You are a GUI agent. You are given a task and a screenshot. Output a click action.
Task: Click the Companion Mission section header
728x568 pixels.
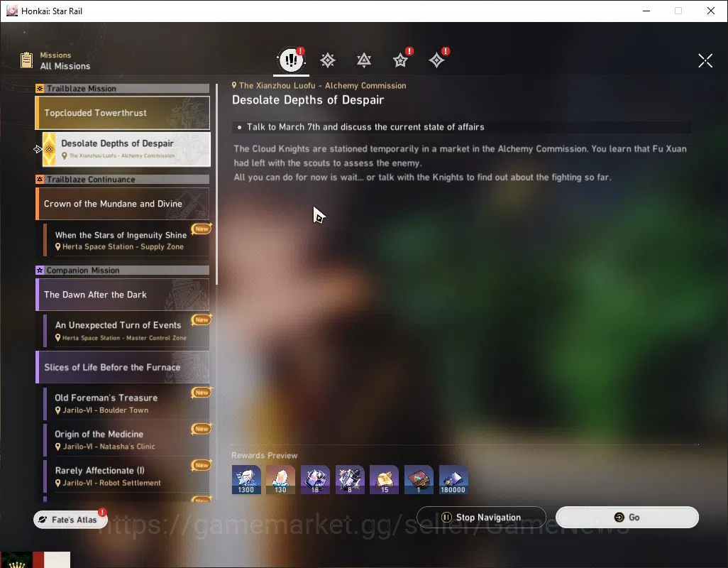click(123, 271)
